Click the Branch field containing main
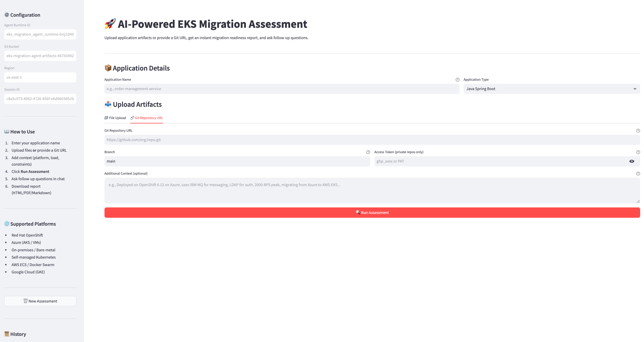 (x=237, y=161)
